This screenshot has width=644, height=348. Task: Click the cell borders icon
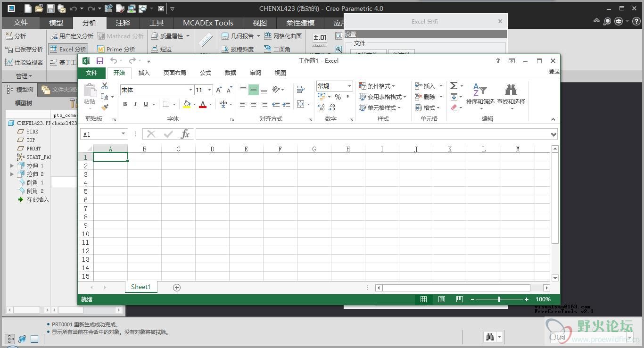coord(166,104)
